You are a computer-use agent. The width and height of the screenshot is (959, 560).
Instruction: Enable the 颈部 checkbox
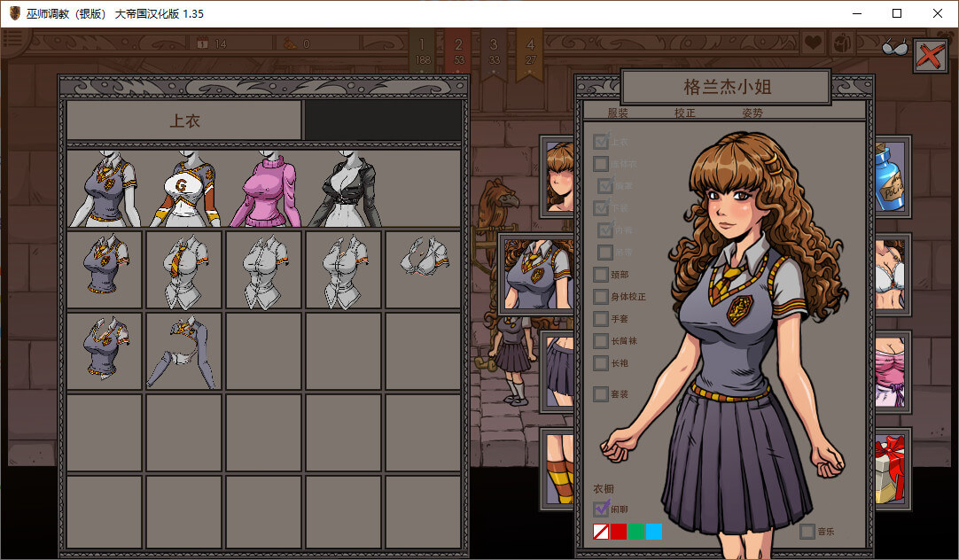(x=601, y=275)
